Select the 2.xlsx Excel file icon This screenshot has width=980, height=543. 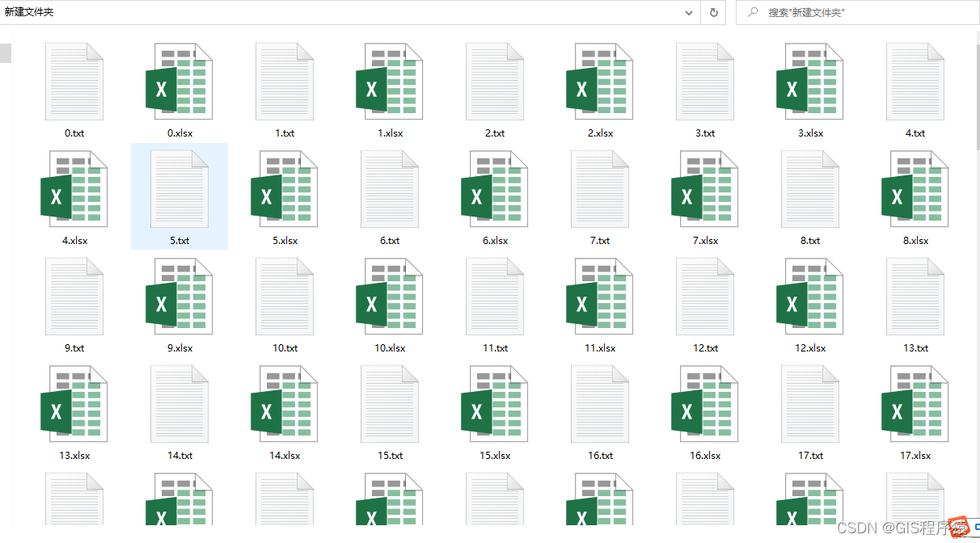coord(600,82)
